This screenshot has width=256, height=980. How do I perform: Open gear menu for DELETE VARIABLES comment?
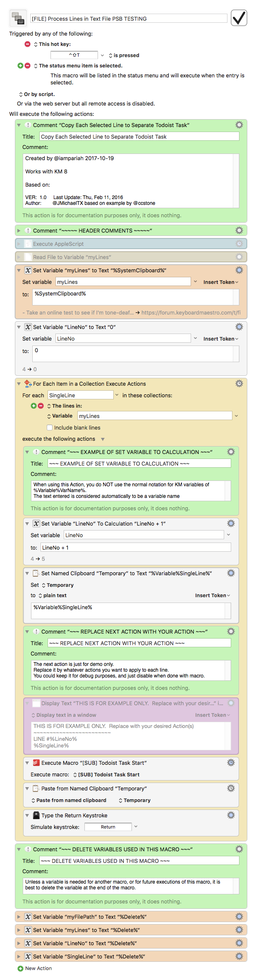point(239,849)
